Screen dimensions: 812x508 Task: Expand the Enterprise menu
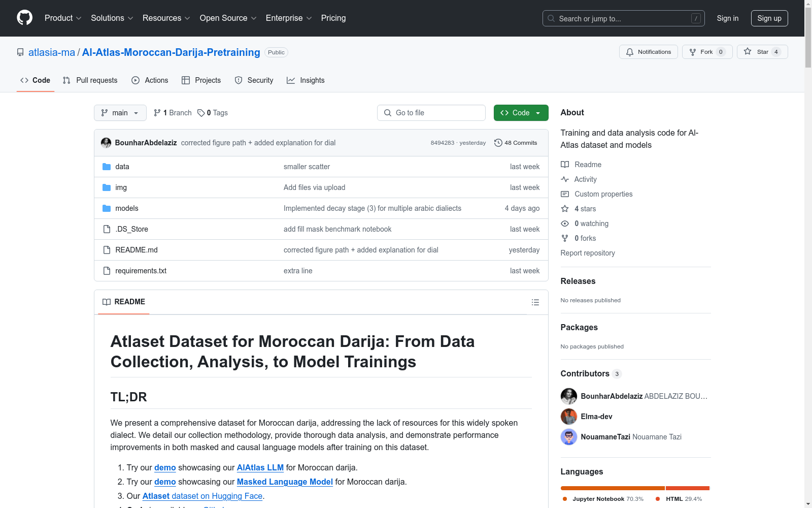click(x=289, y=18)
